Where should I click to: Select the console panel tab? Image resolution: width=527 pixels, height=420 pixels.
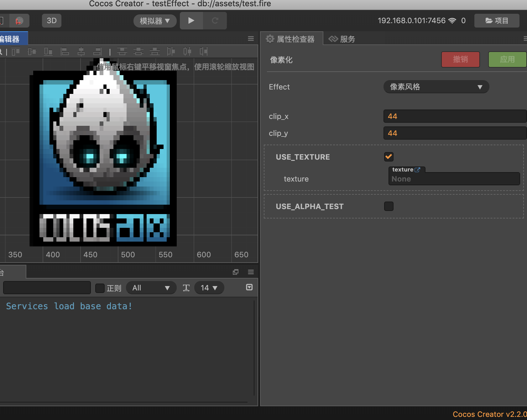pyautogui.click(x=13, y=272)
